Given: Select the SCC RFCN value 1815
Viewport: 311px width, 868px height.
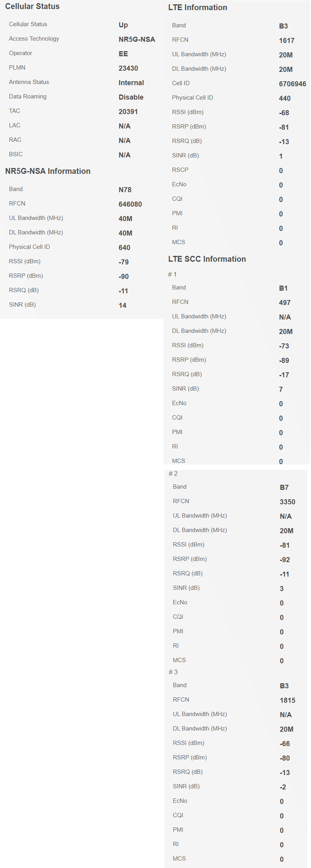Looking at the screenshot, I should click(x=288, y=700).
